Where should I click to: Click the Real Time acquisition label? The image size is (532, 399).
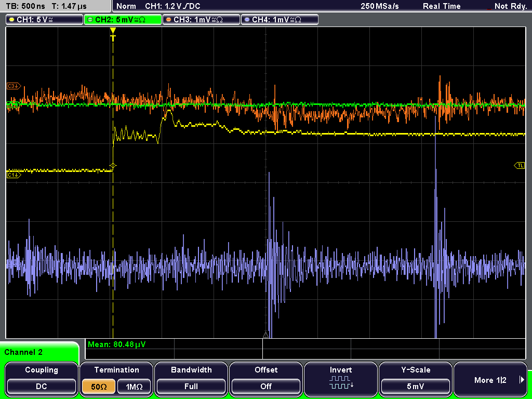coord(442,6)
